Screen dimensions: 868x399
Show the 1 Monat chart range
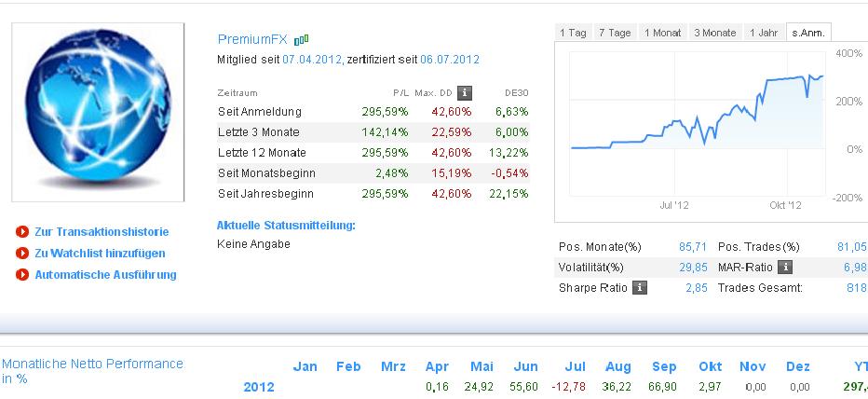pos(662,33)
